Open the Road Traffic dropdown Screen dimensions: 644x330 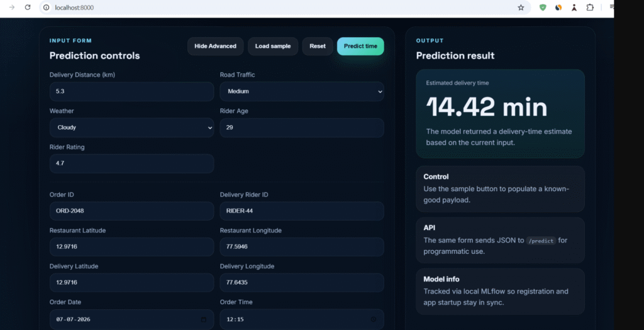pyautogui.click(x=302, y=92)
